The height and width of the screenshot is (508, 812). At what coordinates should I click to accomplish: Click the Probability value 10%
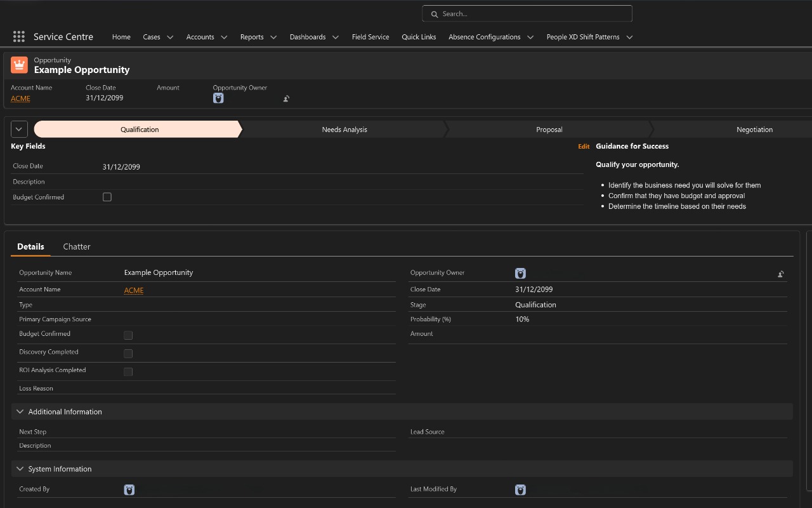522,319
